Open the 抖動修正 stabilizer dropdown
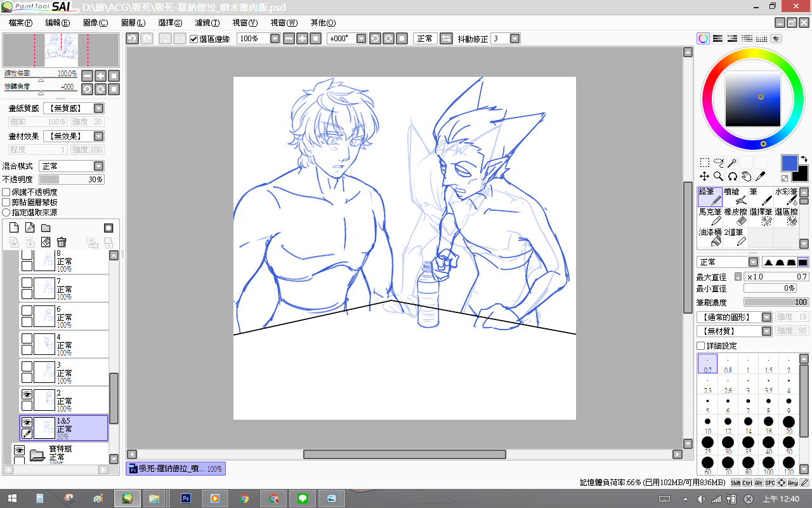 coord(514,39)
